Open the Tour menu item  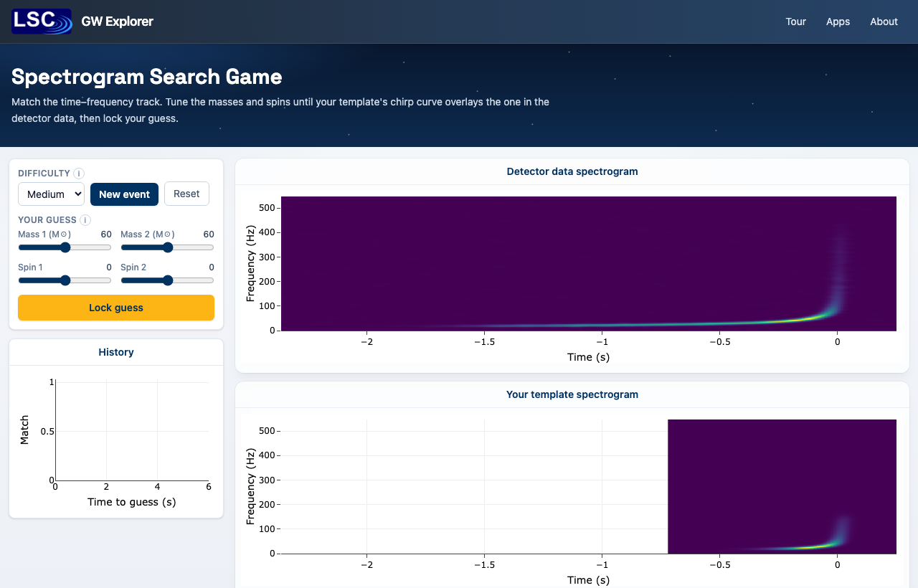click(x=796, y=22)
